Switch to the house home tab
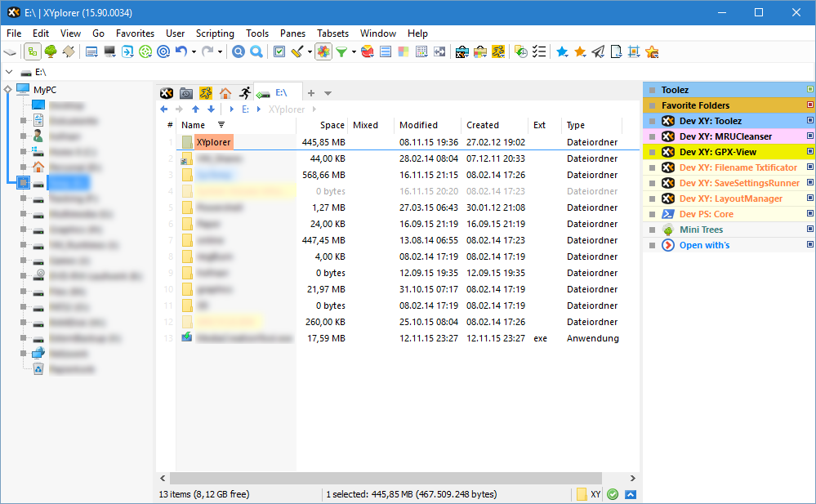Screen dimensions: 816x504 click(227, 92)
